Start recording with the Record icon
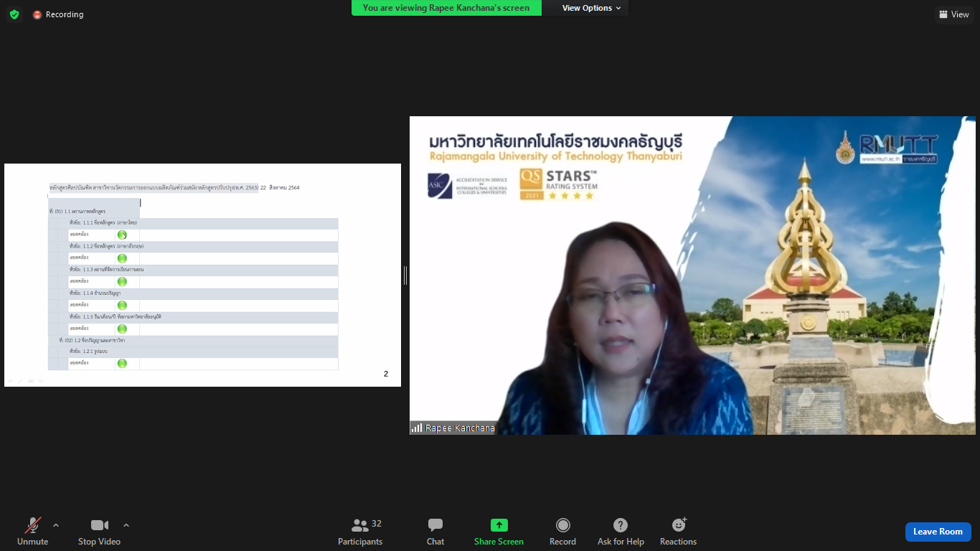This screenshot has width=980, height=551. 563,525
